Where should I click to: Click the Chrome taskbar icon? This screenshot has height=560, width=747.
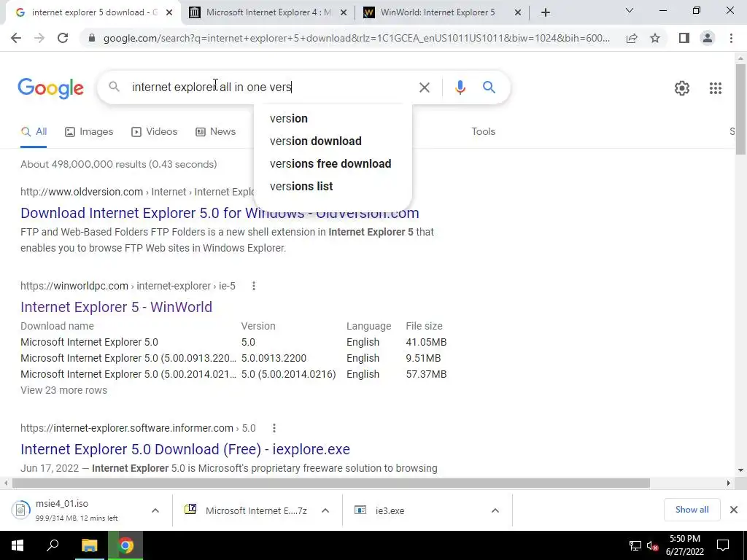pos(125,545)
